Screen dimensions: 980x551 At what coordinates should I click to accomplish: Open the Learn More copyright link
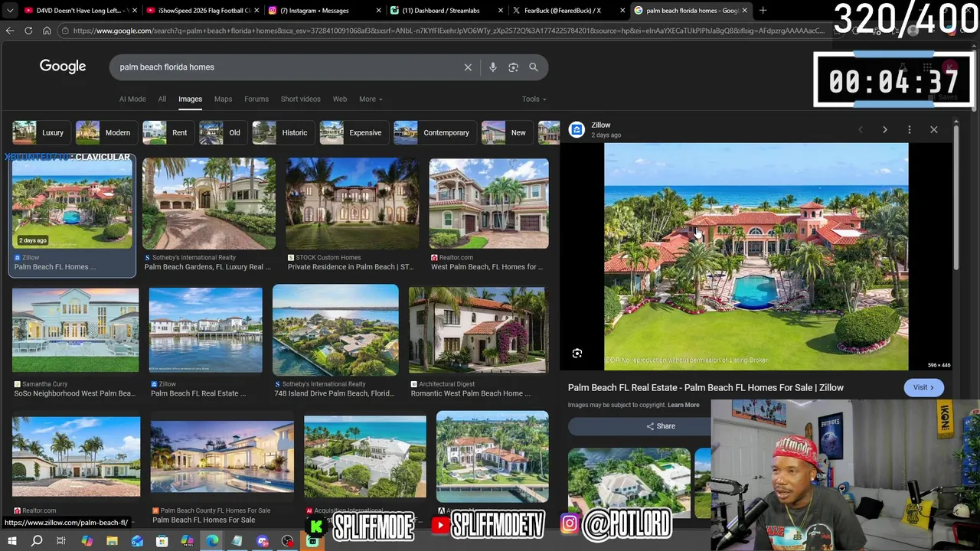coord(684,405)
